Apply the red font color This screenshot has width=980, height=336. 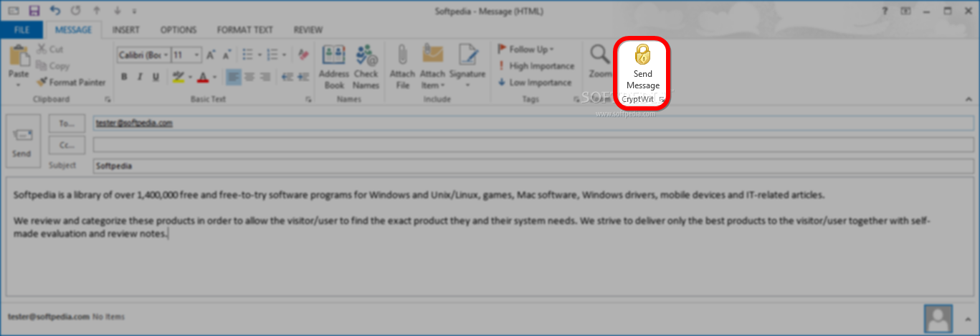coord(203,77)
